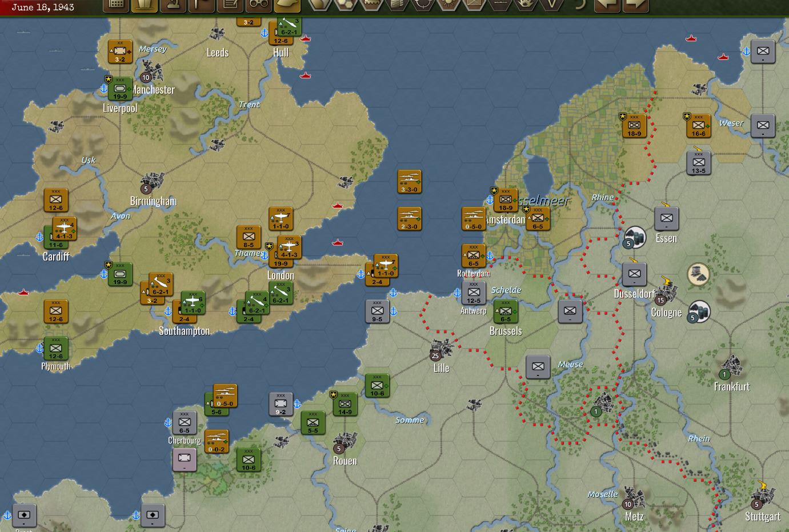Select the 8-5 infantry unit near Thames
This screenshot has width=789, height=532.
[249, 237]
